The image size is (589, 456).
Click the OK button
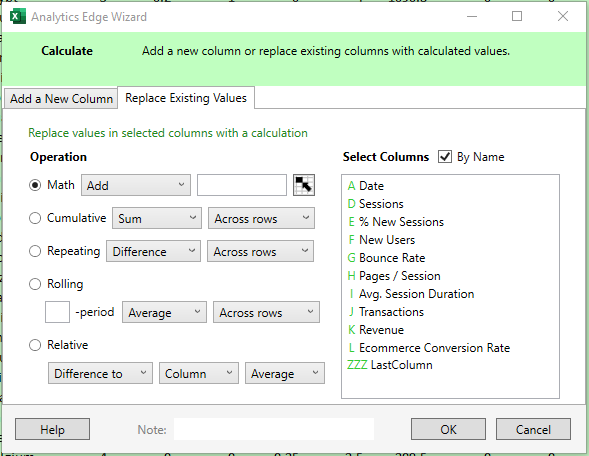(x=448, y=429)
